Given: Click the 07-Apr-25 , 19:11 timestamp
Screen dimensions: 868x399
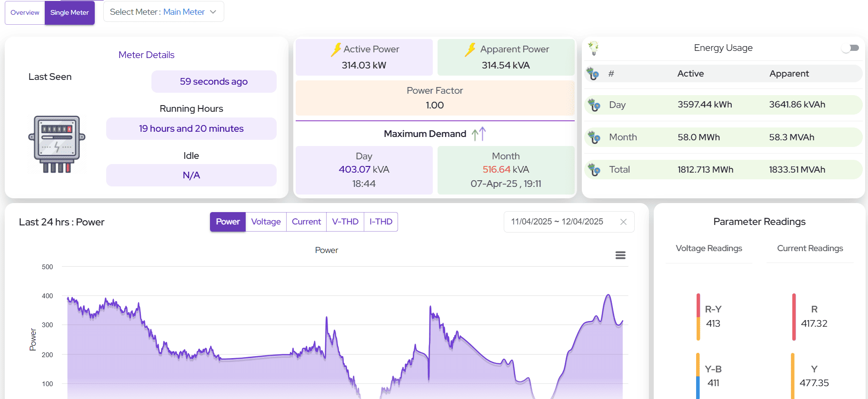Looking at the screenshot, I should [506, 184].
